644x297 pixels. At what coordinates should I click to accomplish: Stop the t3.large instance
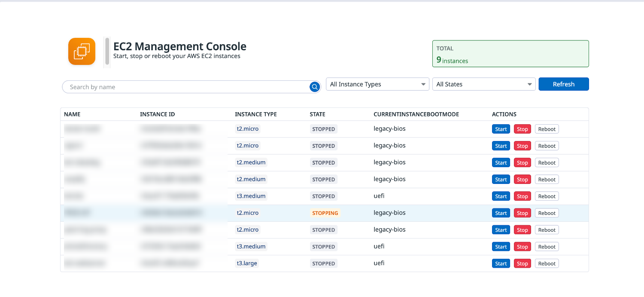coord(522,263)
